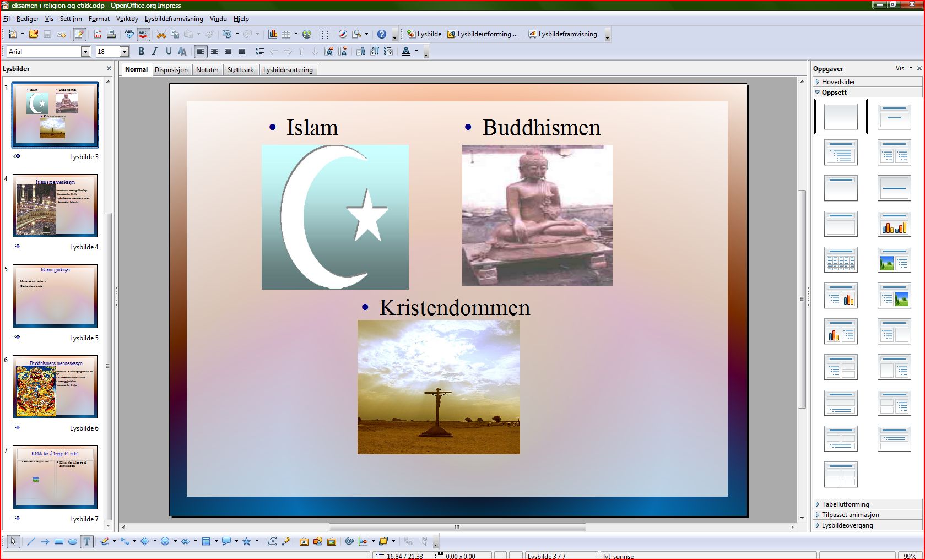Viewport: 925px width, 560px height.
Task: Set Justified paragraph alignment
Action: click(241, 51)
